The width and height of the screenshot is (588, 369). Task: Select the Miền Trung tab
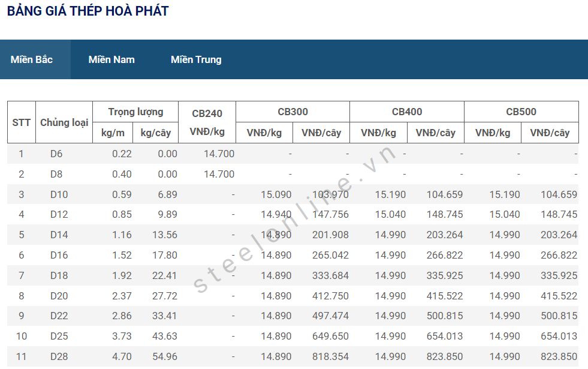pyautogui.click(x=196, y=59)
